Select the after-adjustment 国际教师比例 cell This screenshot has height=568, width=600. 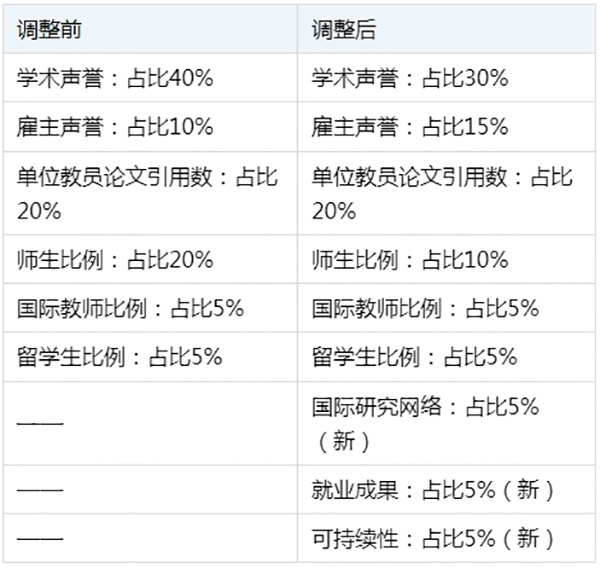pos(447,308)
